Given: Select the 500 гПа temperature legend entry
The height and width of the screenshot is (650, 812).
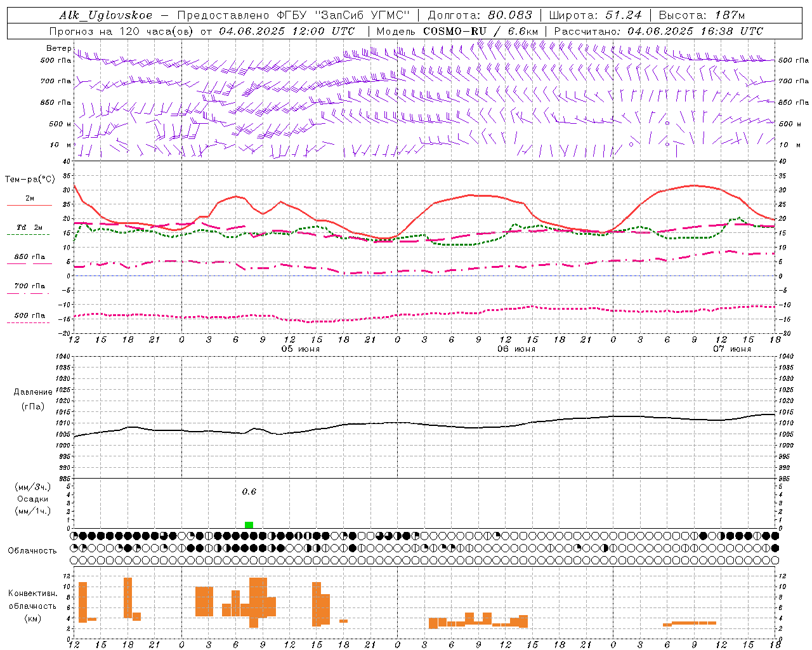Looking at the screenshot, I should click(x=29, y=315).
